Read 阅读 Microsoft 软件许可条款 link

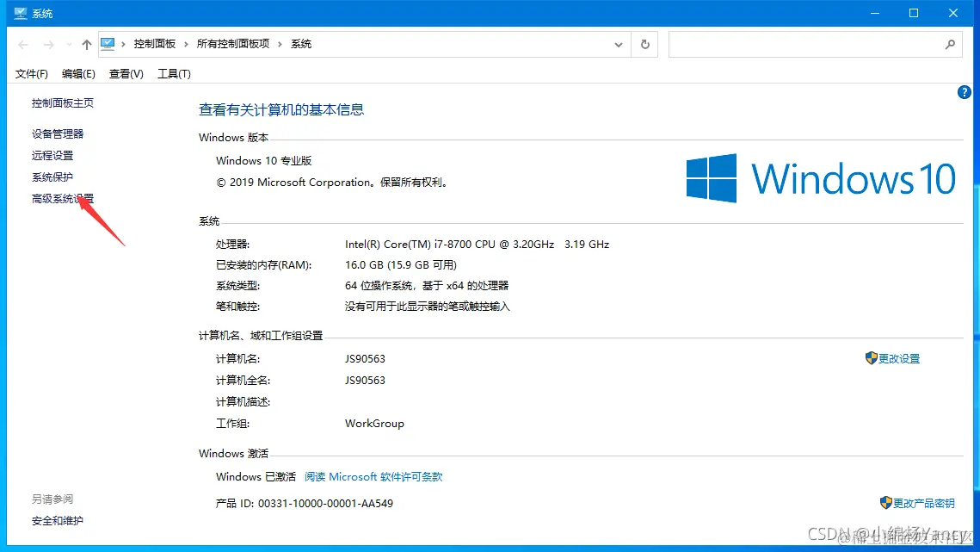[373, 477]
